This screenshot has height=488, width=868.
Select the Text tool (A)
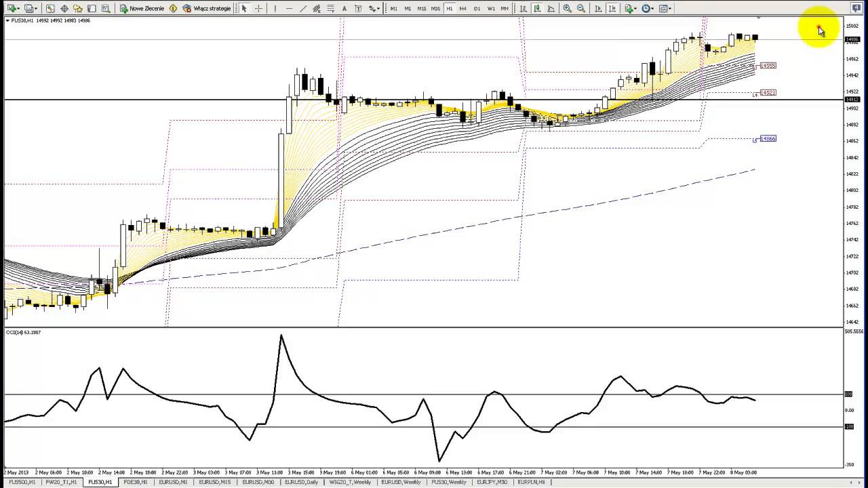(344, 8)
